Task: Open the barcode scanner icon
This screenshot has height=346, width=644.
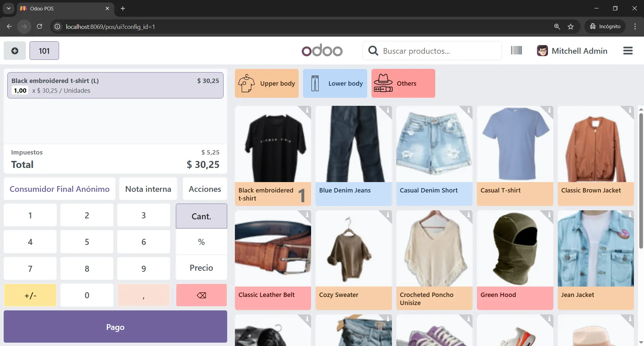Action: pyautogui.click(x=516, y=51)
